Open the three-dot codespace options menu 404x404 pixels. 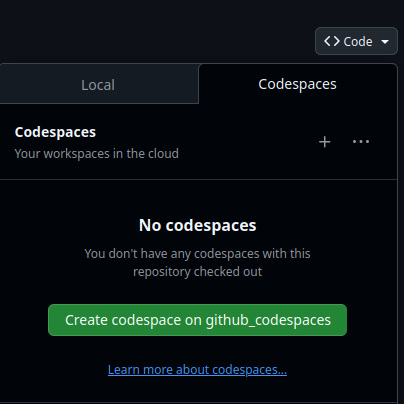(x=361, y=142)
